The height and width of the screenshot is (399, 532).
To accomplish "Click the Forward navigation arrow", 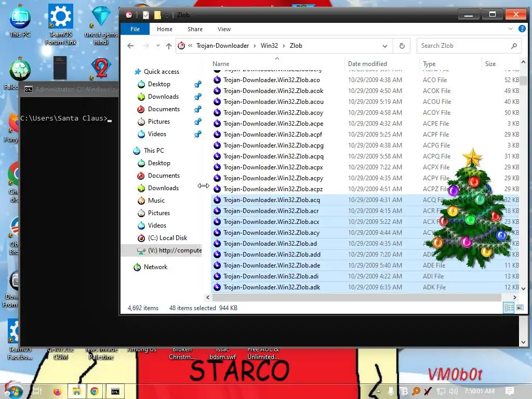I will pos(145,46).
